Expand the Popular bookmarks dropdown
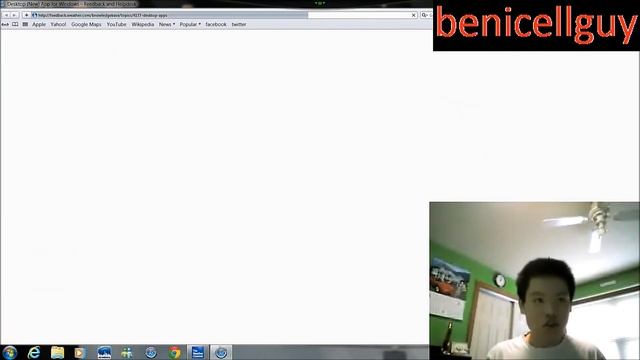The image size is (640, 360). pyautogui.click(x=190, y=24)
